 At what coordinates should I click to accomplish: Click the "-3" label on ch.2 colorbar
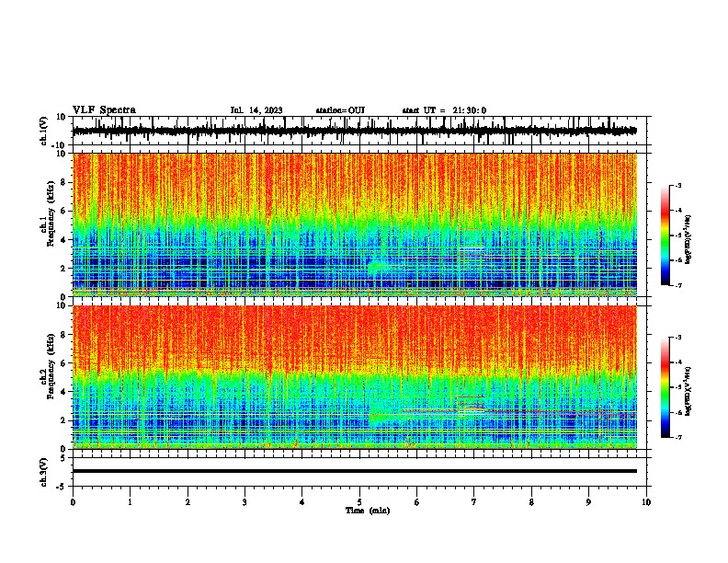(678, 338)
